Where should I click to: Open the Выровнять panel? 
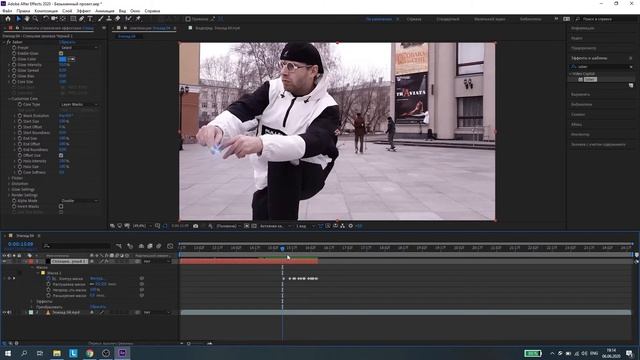pos(580,94)
